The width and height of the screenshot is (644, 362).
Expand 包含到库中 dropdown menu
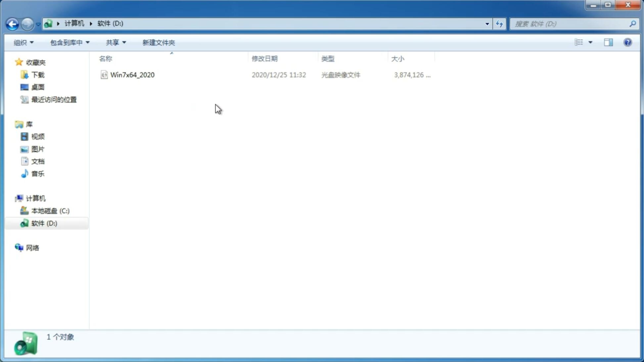pyautogui.click(x=69, y=42)
